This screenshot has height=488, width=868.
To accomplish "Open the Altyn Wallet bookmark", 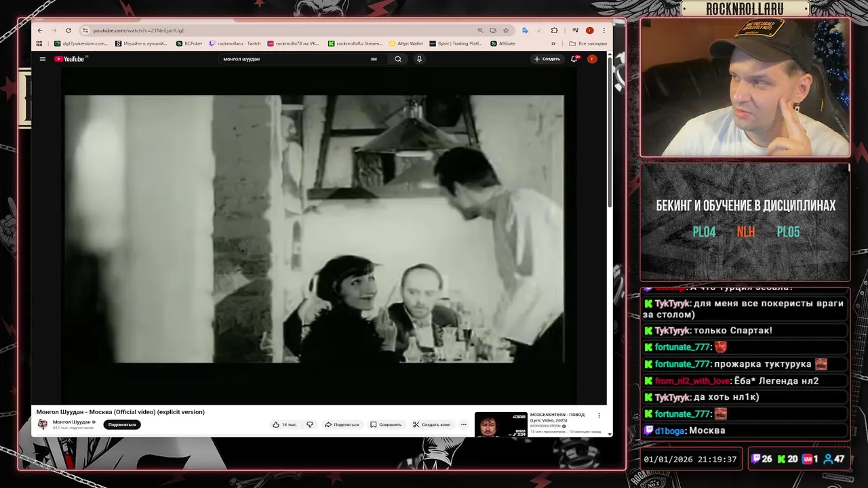I will pos(406,43).
